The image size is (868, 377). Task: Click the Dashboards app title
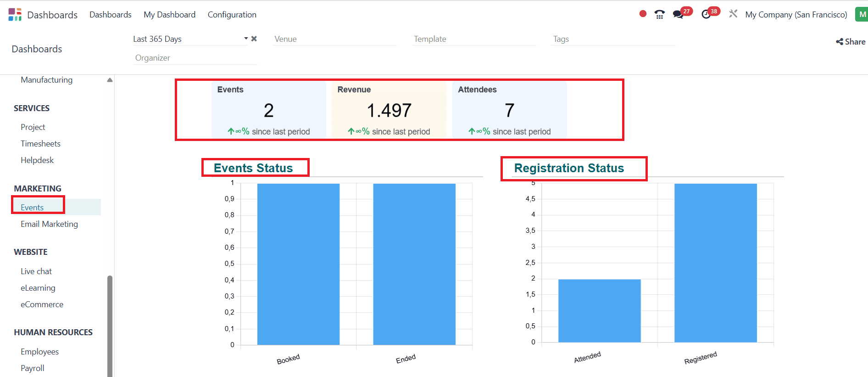pyautogui.click(x=52, y=15)
